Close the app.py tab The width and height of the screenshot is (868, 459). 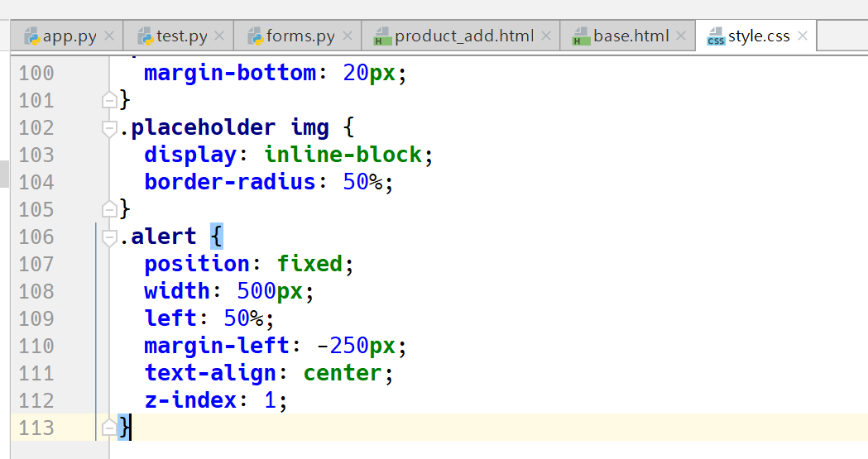coord(109,36)
